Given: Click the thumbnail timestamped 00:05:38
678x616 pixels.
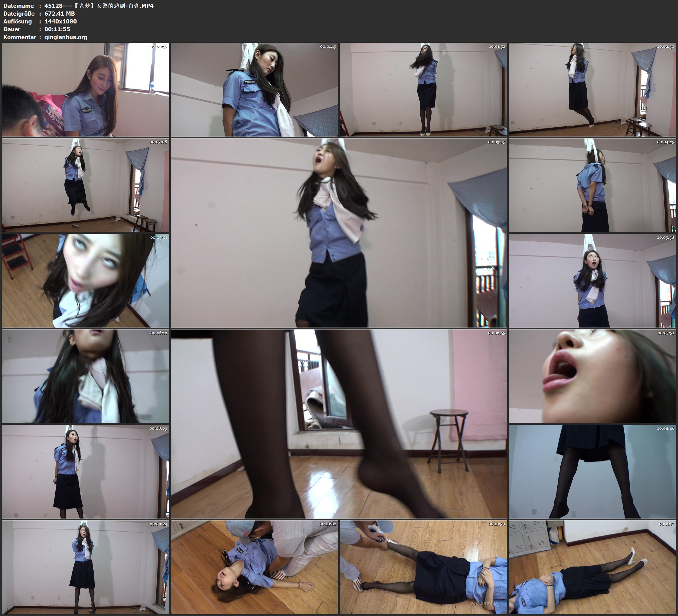Looking at the screenshot, I should point(592,280).
